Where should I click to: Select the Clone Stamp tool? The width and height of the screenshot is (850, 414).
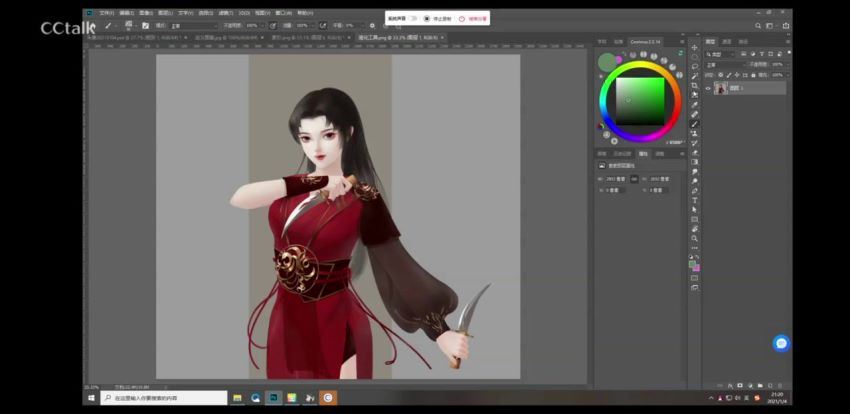coord(694,133)
